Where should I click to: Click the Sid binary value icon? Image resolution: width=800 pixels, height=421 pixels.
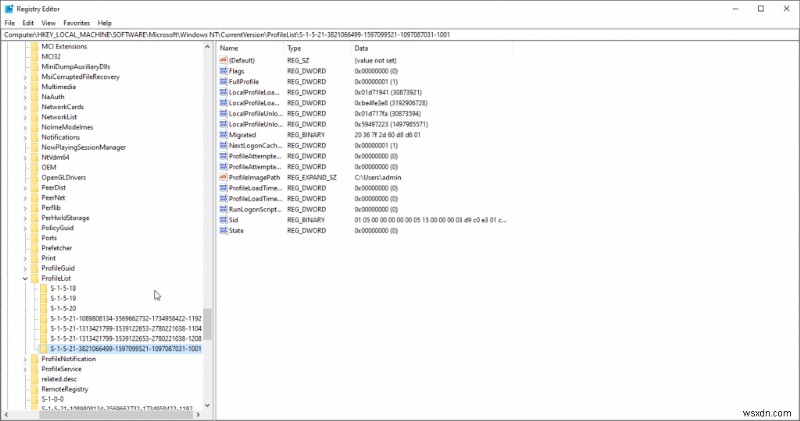(223, 220)
